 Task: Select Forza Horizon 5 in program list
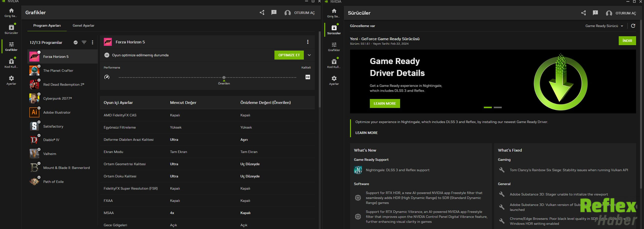(63, 57)
